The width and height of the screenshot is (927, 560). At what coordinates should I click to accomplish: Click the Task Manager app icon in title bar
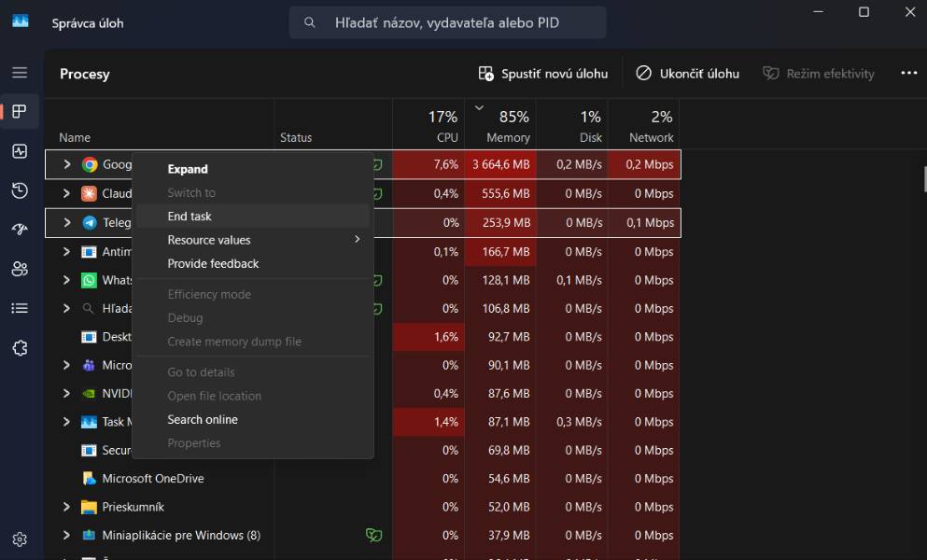21,21
